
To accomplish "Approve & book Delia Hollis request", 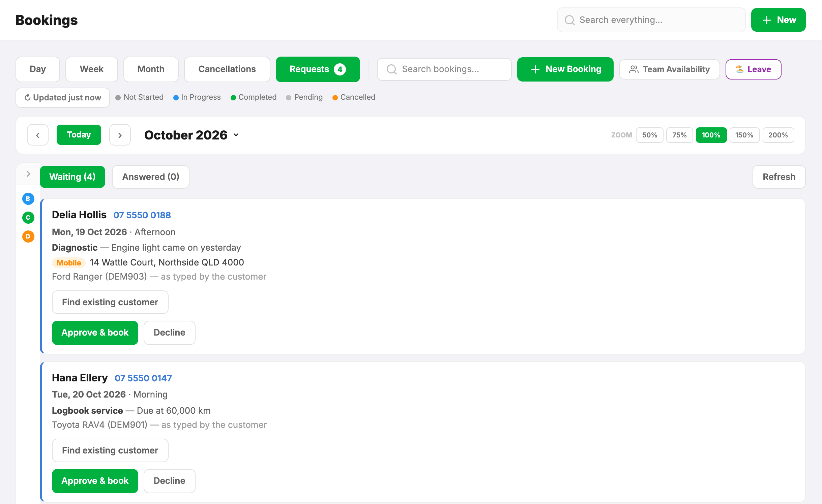I will pyautogui.click(x=95, y=333).
